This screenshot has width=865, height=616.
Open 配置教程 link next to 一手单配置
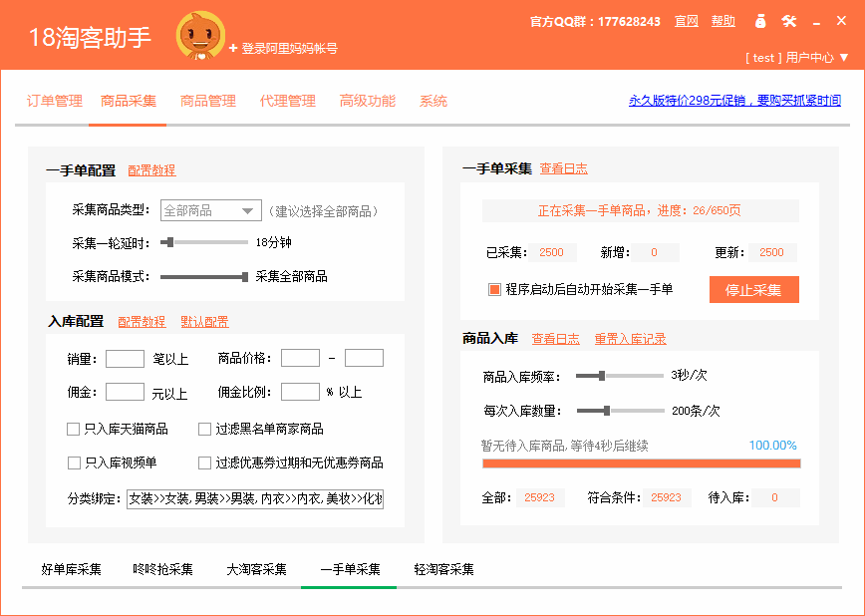point(151,170)
